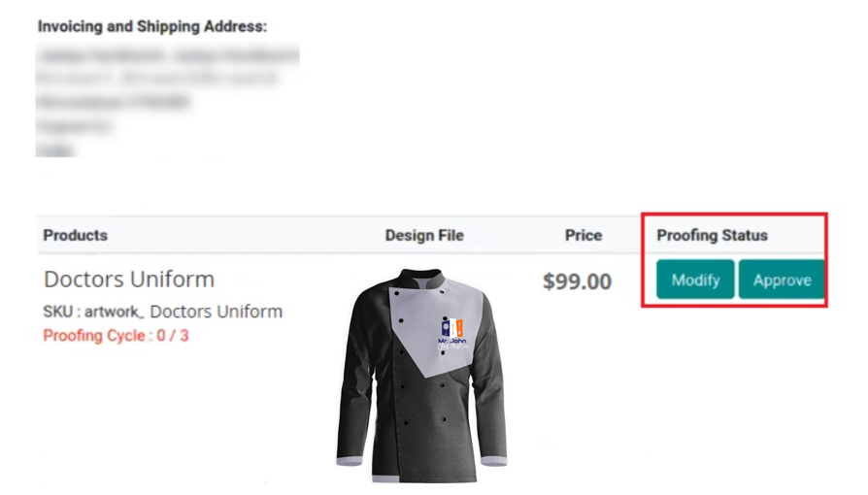The width and height of the screenshot is (868, 495).
Task: Click the left sleeve cuff of the jacket
Action: (351, 462)
